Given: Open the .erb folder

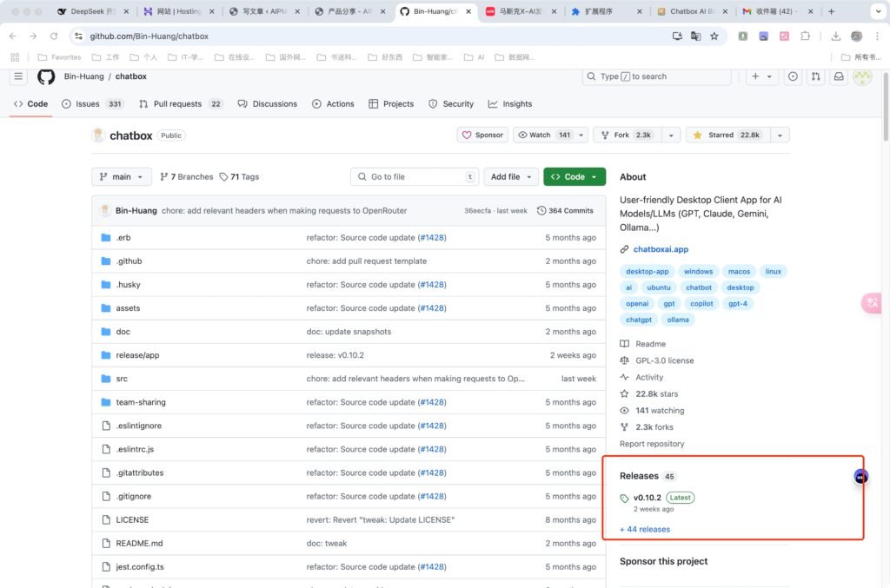Looking at the screenshot, I should point(123,238).
